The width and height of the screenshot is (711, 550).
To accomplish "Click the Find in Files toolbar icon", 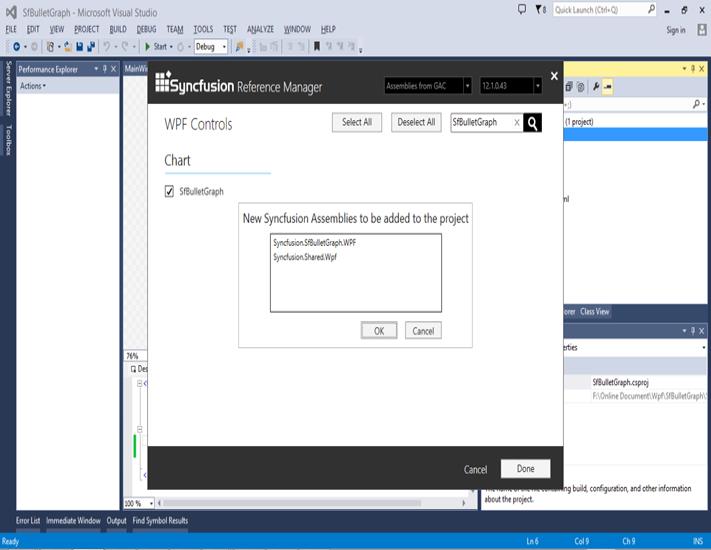I will point(239,46).
